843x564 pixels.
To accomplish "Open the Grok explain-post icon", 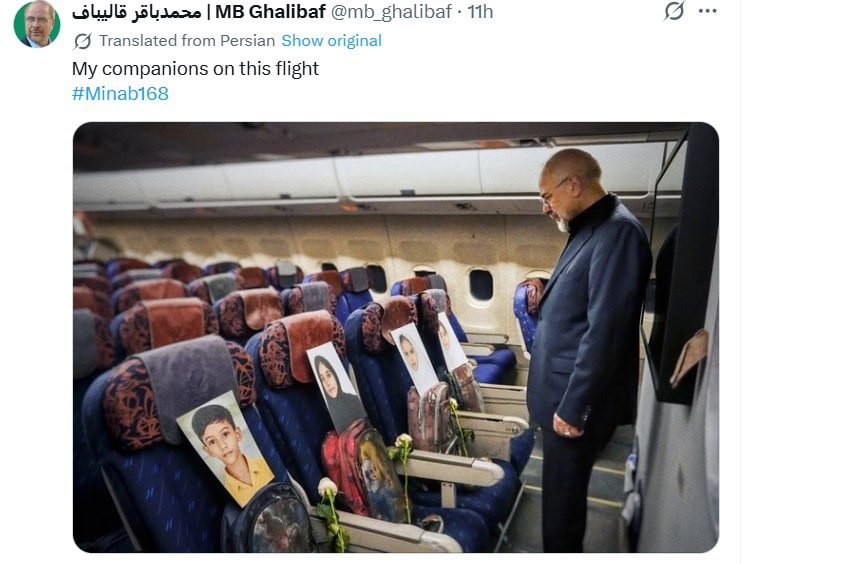I will [x=674, y=11].
